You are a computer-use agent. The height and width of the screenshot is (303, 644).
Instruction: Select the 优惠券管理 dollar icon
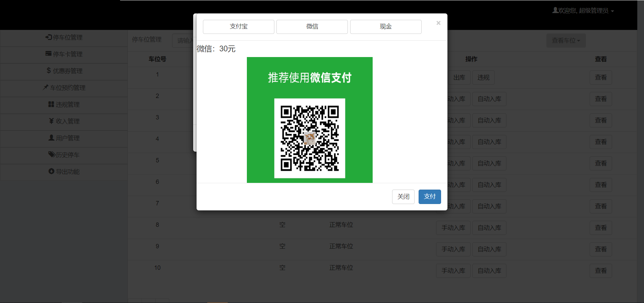pyautogui.click(x=49, y=70)
